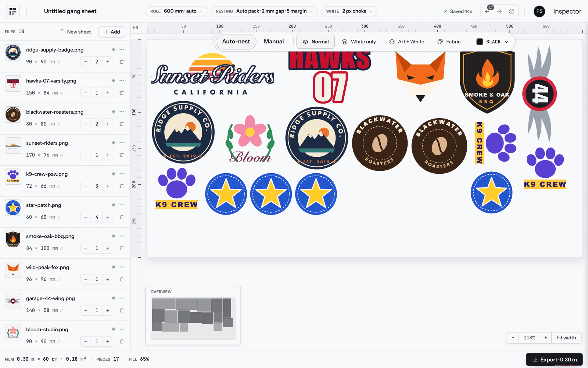Click the undo arrow icon
This screenshot has width=588, height=368.
487,11
